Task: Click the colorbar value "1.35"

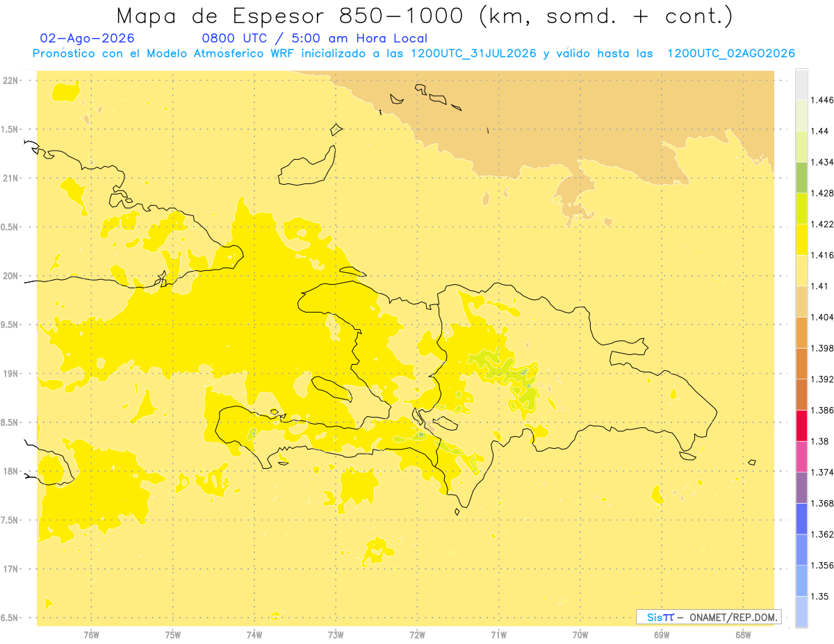Action: point(821,596)
